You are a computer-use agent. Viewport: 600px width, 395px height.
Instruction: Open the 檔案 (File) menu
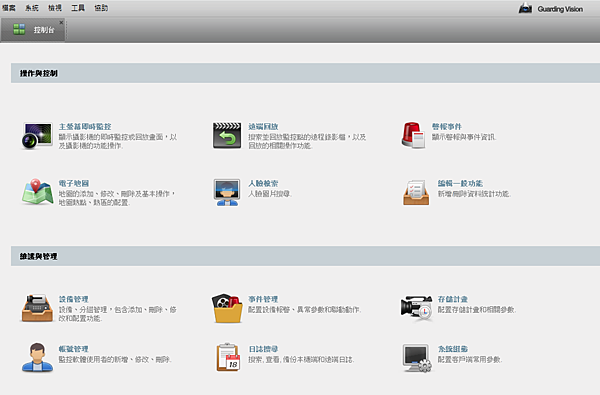[9, 8]
